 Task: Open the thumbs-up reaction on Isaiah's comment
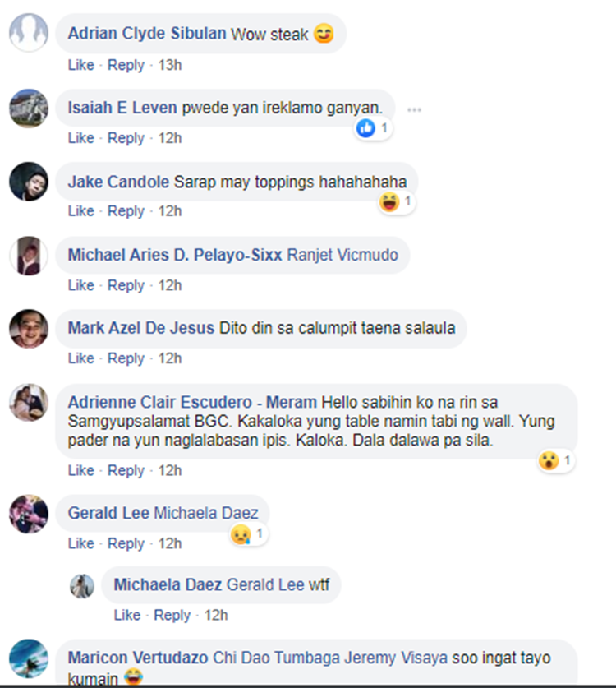tap(373, 128)
